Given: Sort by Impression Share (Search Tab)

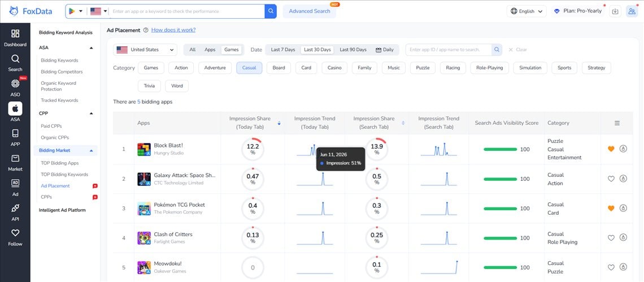Looking at the screenshot, I should (x=403, y=123).
